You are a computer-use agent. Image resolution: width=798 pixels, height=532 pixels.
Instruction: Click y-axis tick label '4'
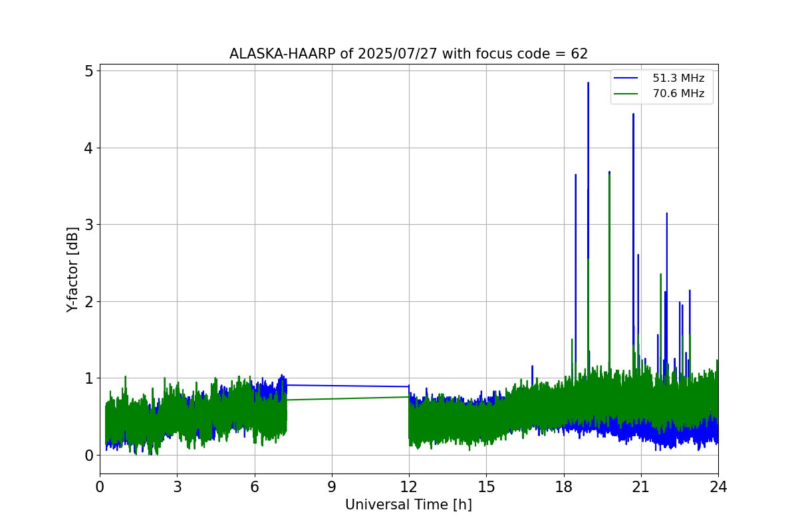pyautogui.click(x=89, y=148)
